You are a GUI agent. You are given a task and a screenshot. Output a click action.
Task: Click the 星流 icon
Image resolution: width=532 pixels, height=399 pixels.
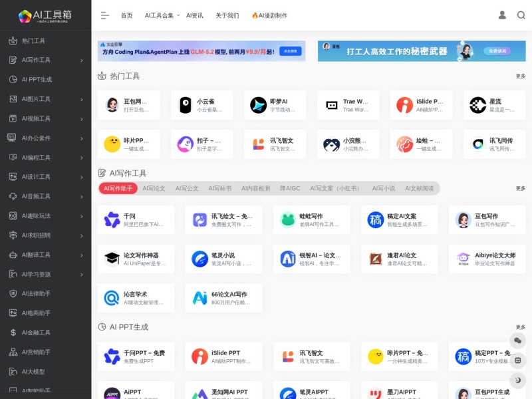(477, 105)
